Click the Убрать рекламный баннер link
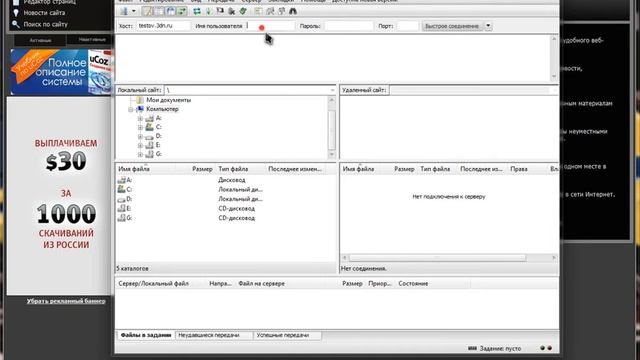The width and height of the screenshot is (640, 360). coord(66,301)
